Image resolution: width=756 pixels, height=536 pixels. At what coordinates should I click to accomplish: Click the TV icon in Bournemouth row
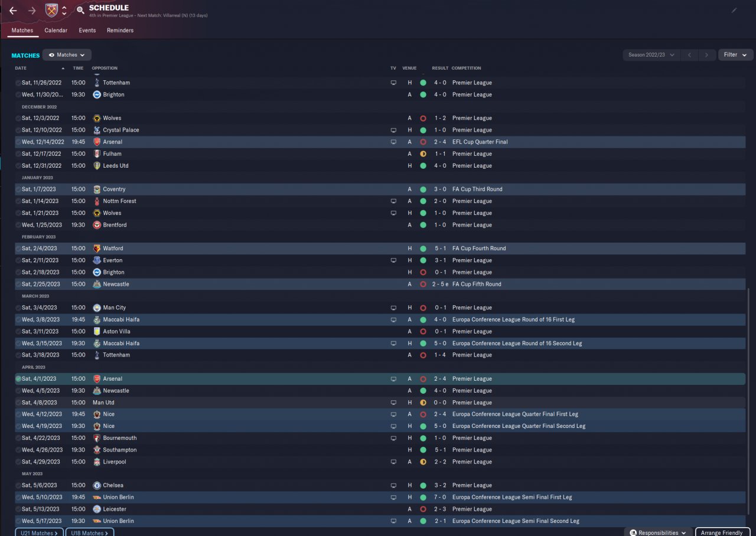(x=393, y=438)
